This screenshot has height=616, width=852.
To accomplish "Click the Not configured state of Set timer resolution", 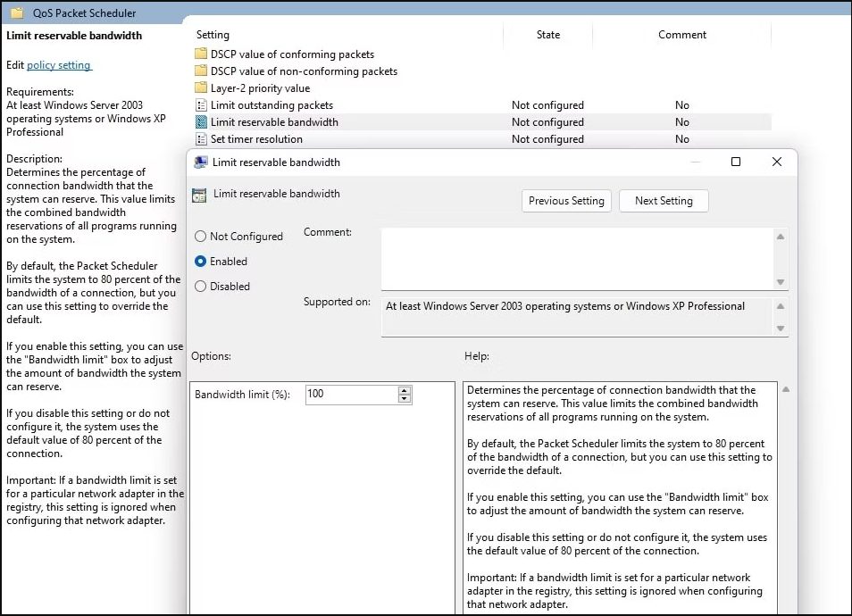I will (547, 139).
